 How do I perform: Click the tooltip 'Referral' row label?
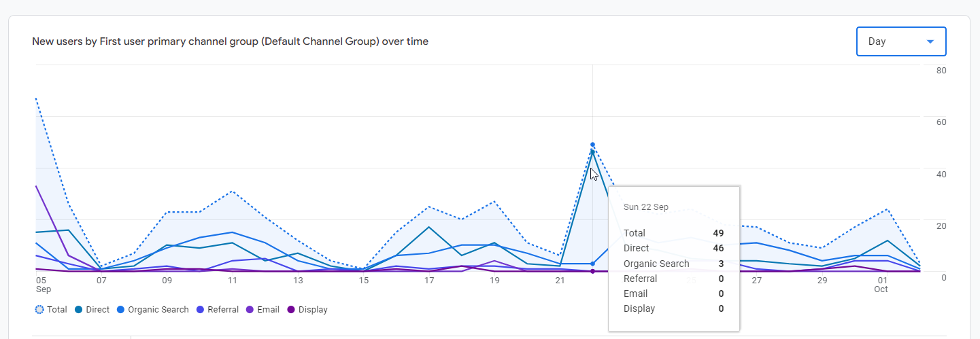pos(641,279)
